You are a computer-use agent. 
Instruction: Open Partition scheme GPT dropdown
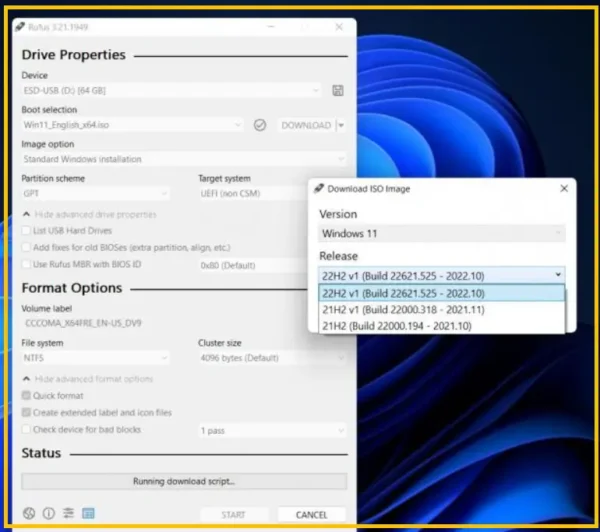(95, 194)
